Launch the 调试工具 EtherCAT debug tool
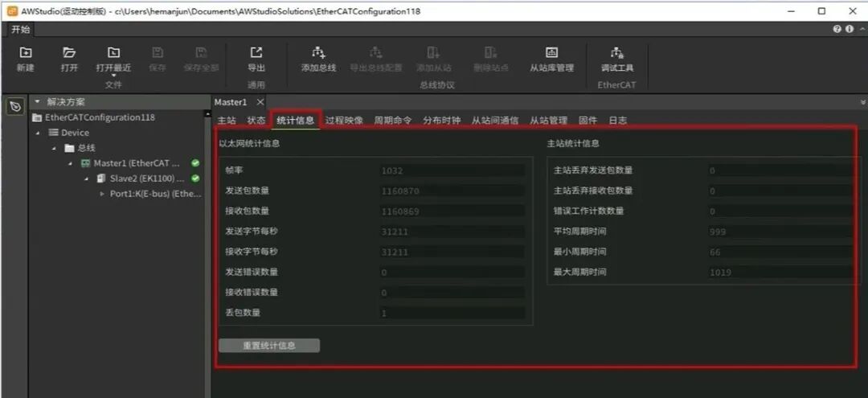 616,59
